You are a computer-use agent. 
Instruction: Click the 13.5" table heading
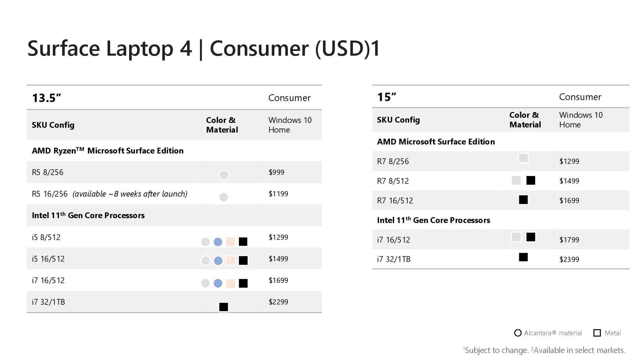point(47,98)
